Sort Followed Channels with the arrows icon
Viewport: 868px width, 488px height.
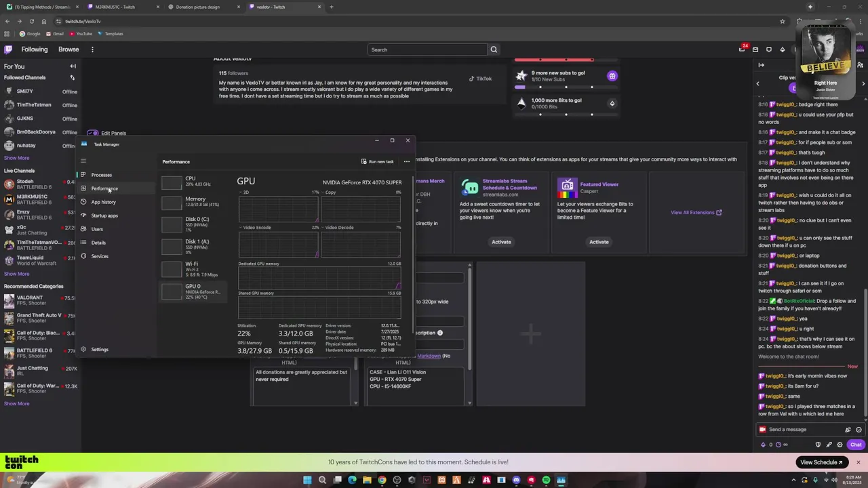pos(73,78)
